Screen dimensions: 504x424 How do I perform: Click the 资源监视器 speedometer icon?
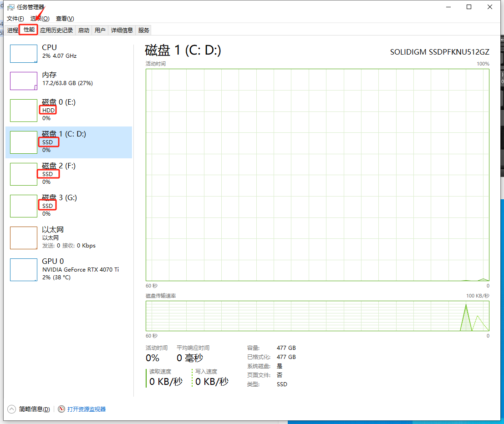pos(61,409)
